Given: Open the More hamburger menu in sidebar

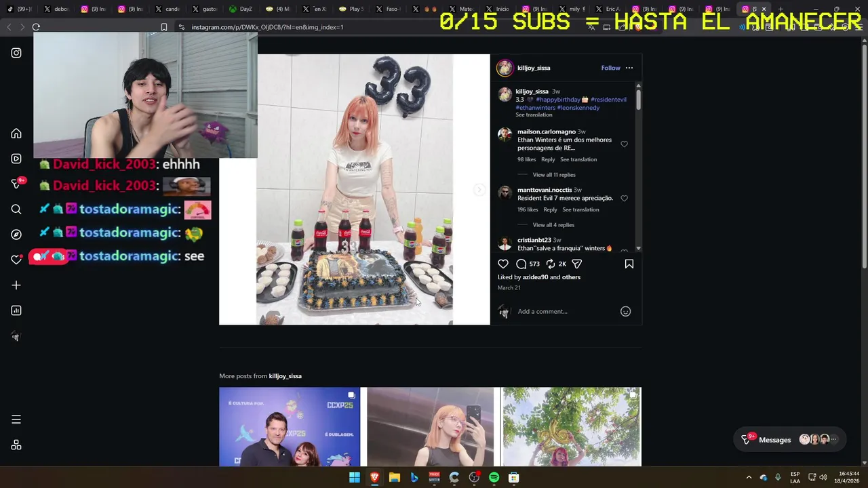Looking at the screenshot, I should pos(16,420).
